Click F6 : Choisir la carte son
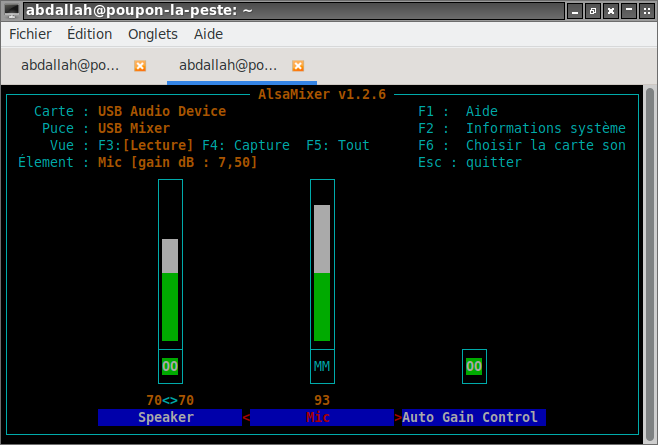The width and height of the screenshot is (658, 445). 522,145
